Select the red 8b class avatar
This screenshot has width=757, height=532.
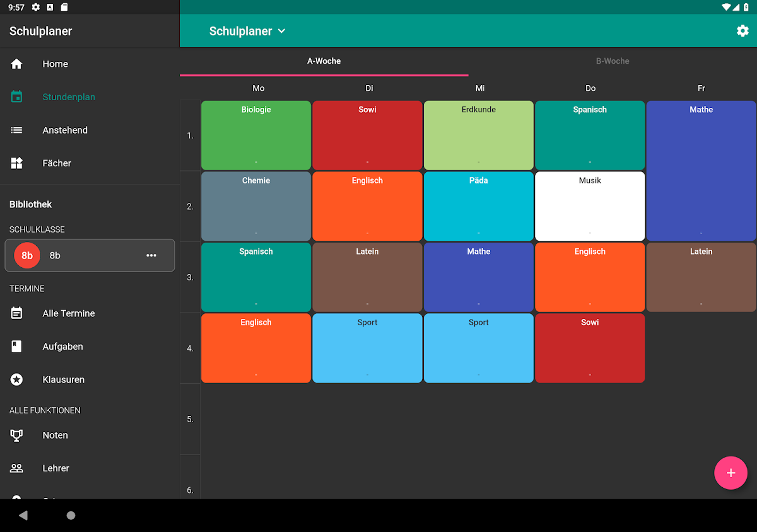point(27,255)
